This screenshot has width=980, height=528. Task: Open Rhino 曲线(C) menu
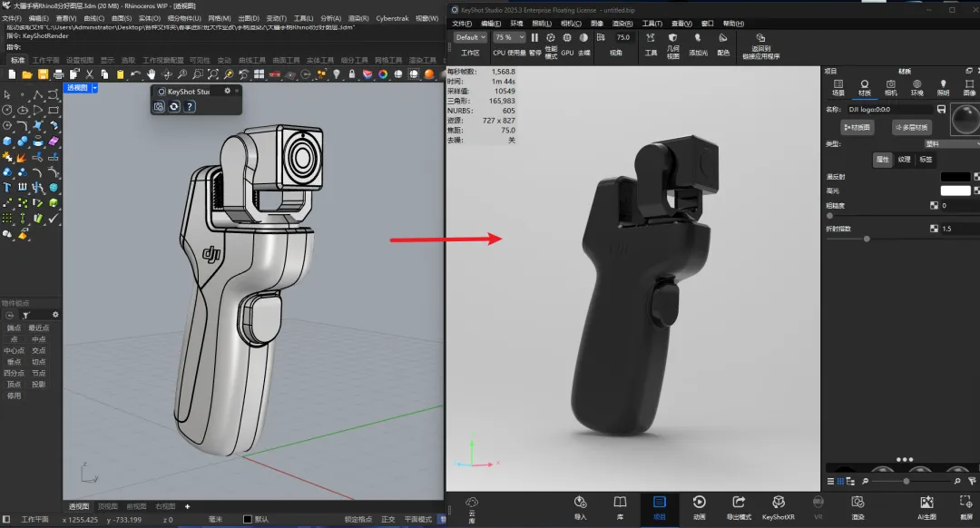[93, 18]
